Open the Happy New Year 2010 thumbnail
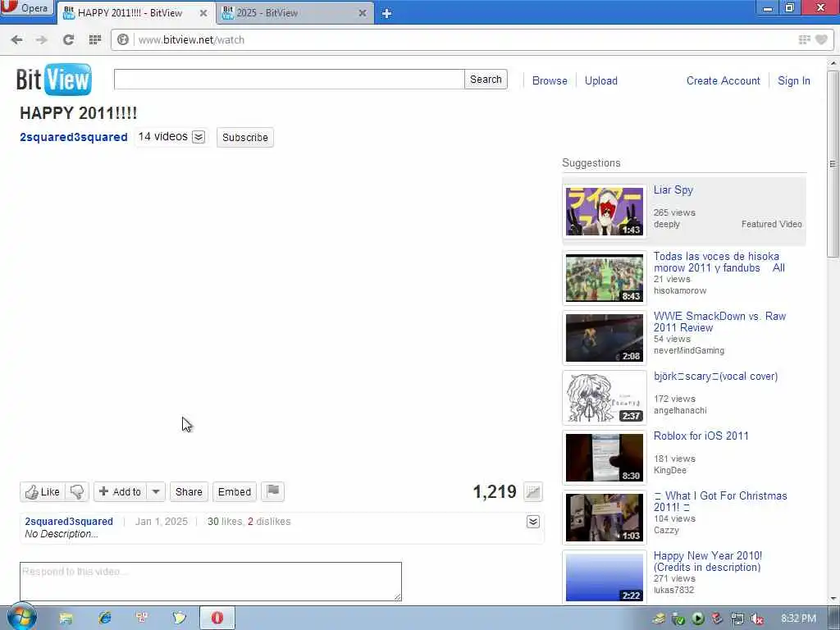The height and width of the screenshot is (630, 840). [605, 577]
